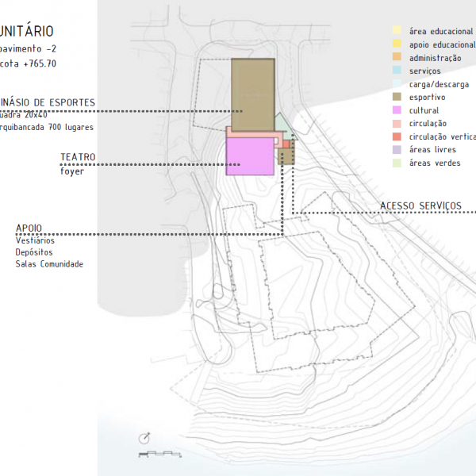Image resolution: width=476 pixels, height=476 pixels.
Task: Select the área educacional legend swatch
Action: coord(397,30)
